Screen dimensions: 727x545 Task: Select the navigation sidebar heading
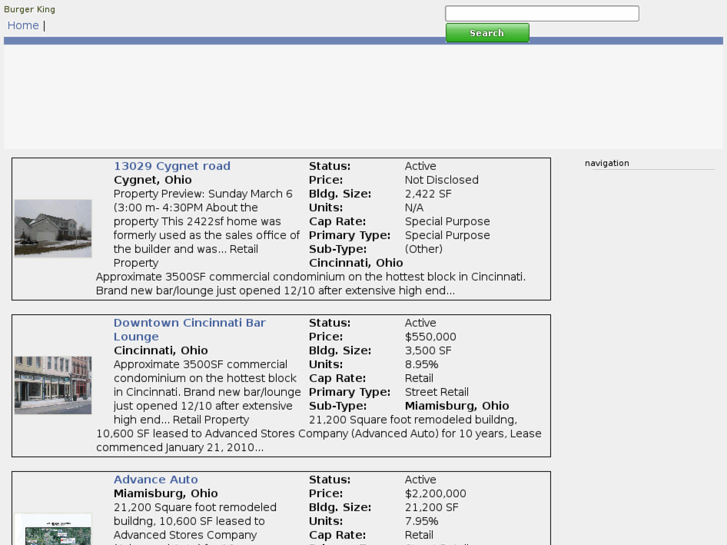[607, 163]
